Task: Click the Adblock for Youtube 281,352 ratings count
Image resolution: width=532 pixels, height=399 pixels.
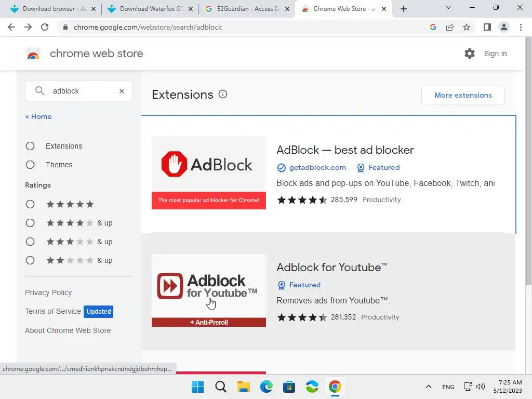Action: (x=343, y=317)
